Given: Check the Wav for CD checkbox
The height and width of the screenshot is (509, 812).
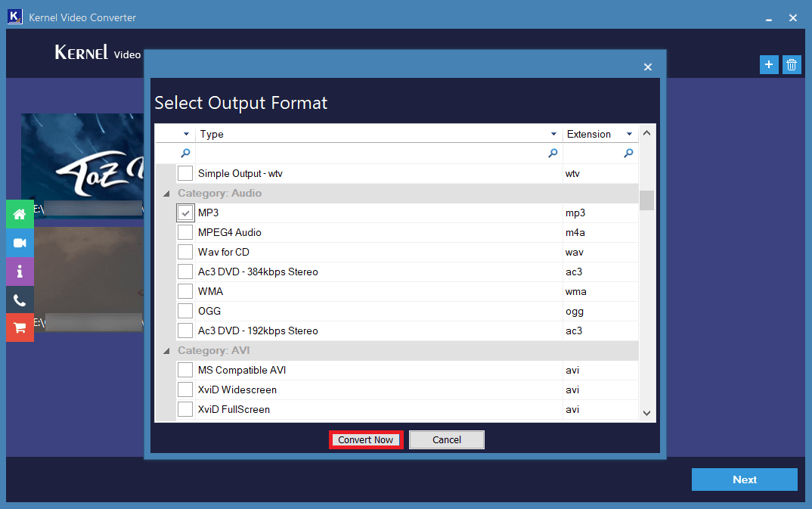Looking at the screenshot, I should click(185, 252).
